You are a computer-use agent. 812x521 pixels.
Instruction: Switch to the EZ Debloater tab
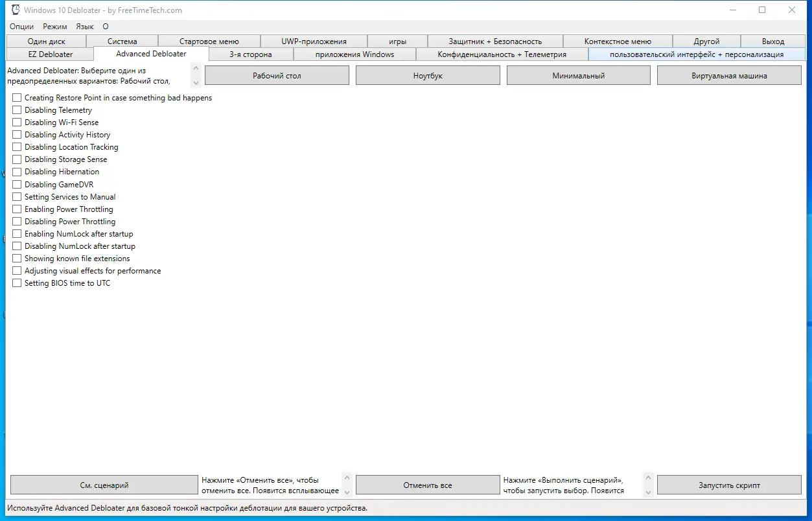coord(51,54)
